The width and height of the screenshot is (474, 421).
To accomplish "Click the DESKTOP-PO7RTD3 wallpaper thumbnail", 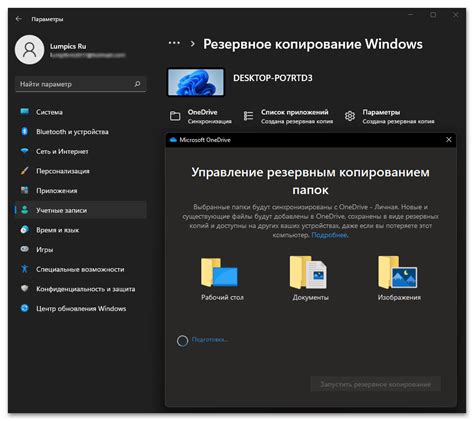I will pos(196,82).
